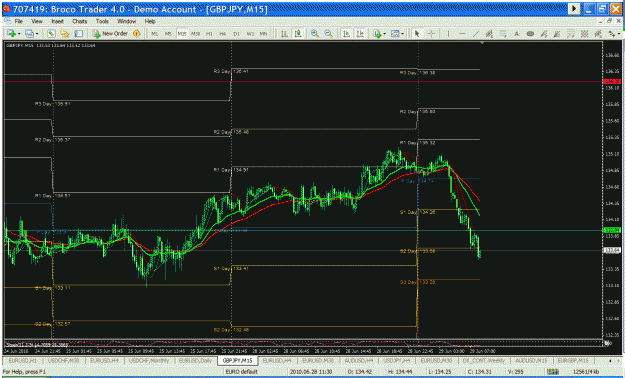Click the title bar play arrow button

click(x=574, y=8)
